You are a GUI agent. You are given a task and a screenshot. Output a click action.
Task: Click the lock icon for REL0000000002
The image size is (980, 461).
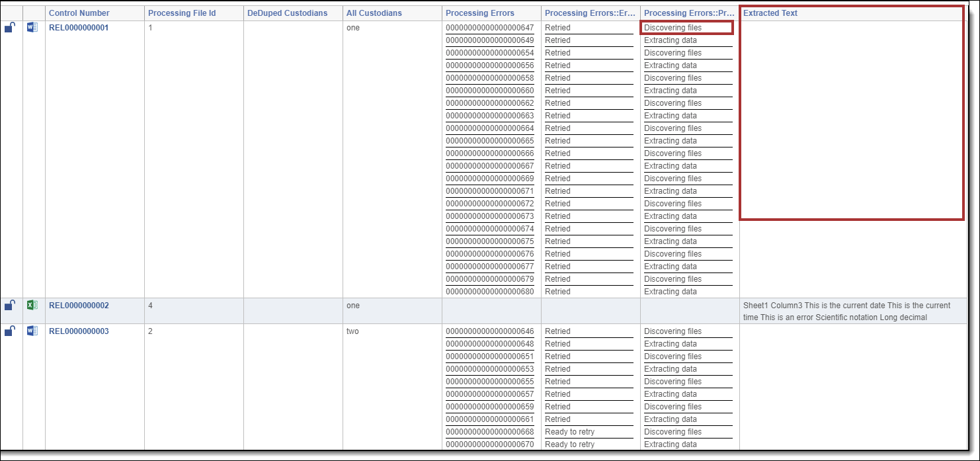[x=9, y=306]
